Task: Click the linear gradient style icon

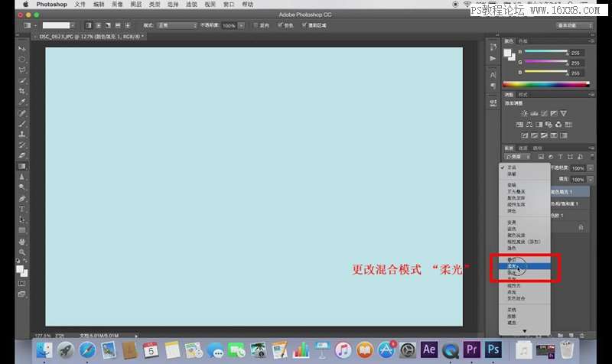Action: point(88,25)
